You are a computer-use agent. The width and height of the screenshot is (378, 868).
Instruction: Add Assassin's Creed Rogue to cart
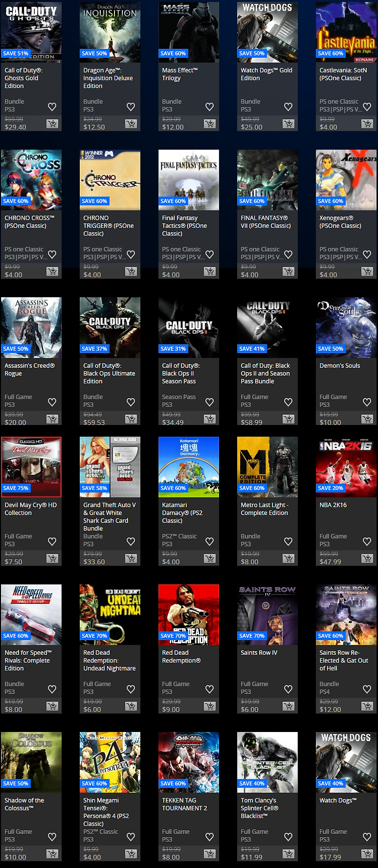(x=52, y=419)
